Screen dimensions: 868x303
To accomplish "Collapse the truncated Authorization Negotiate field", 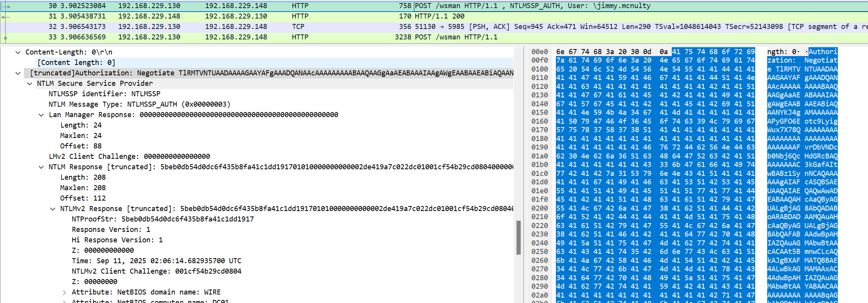I will point(18,73).
